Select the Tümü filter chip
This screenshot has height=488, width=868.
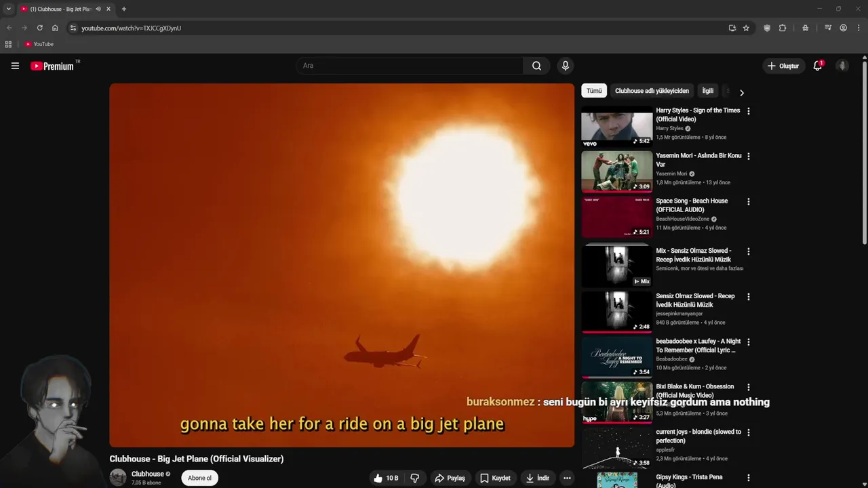pos(594,91)
